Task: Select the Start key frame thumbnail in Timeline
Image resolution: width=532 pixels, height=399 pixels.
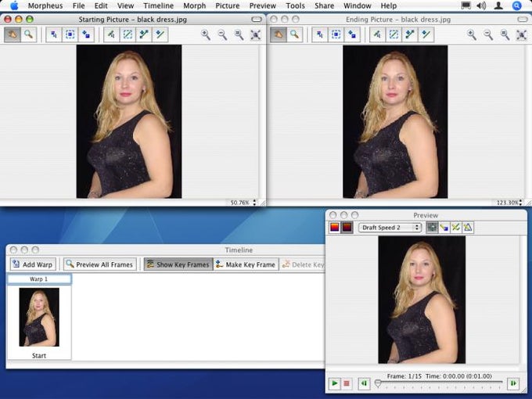Action: coord(39,317)
